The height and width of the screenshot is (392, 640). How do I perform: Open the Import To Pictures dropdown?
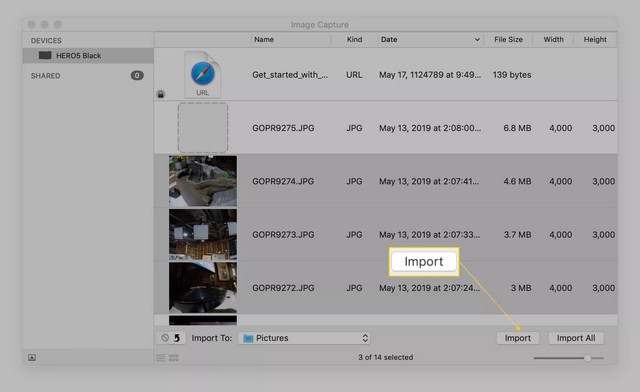304,338
